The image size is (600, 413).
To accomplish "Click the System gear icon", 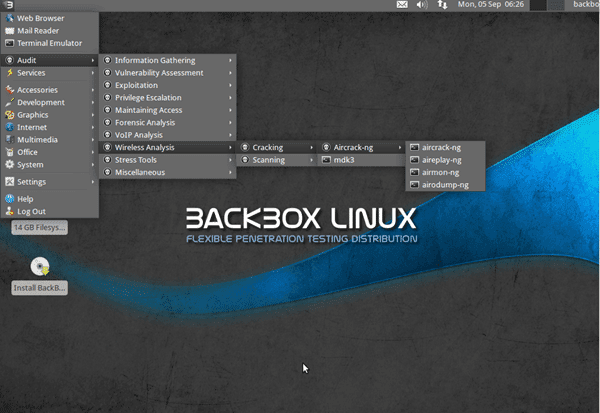I will pos(10,164).
